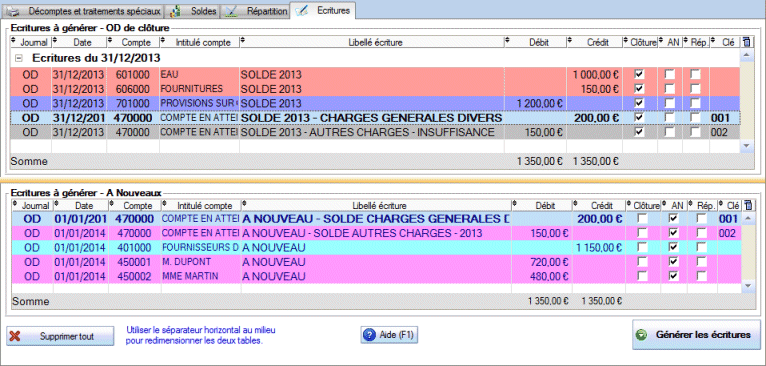Click the 480,00 € debit cell
Image resolution: width=766 pixels, height=366 pixels.
click(x=542, y=276)
